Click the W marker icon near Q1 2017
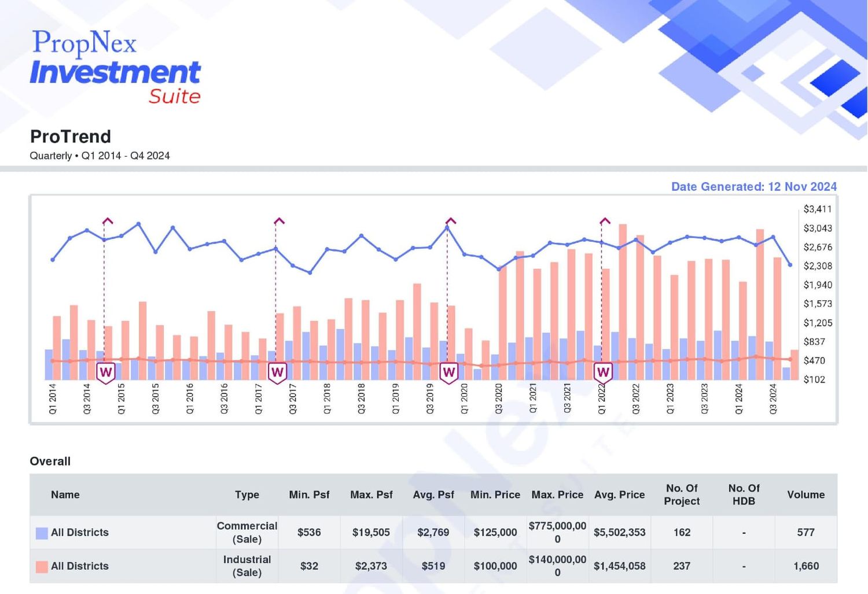 (x=277, y=373)
